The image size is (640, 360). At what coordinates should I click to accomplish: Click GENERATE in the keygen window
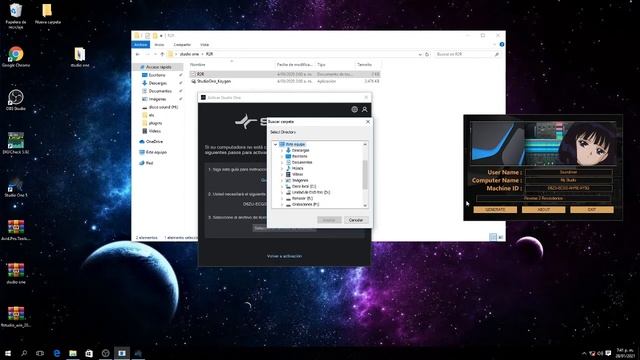[x=495, y=209]
